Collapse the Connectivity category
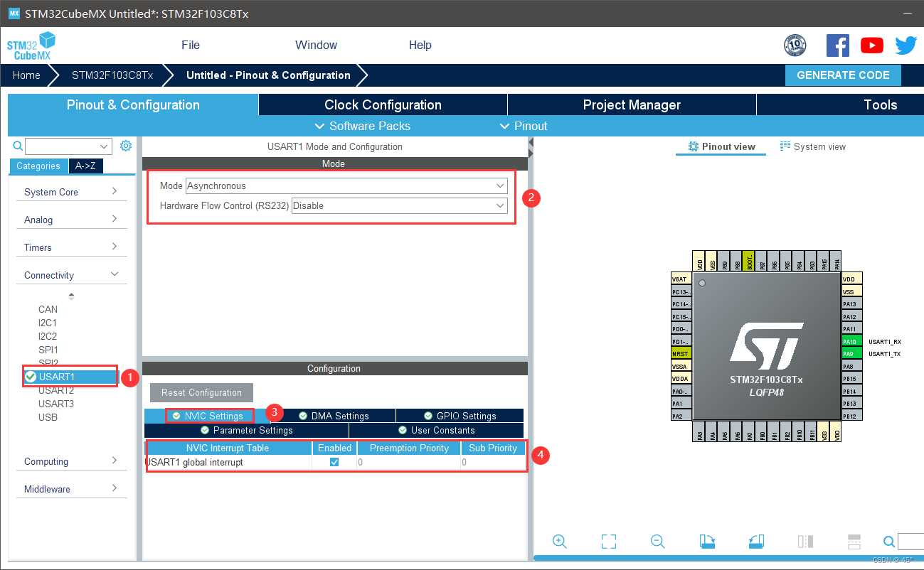Screen dimensions: 924x570 coord(70,275)
